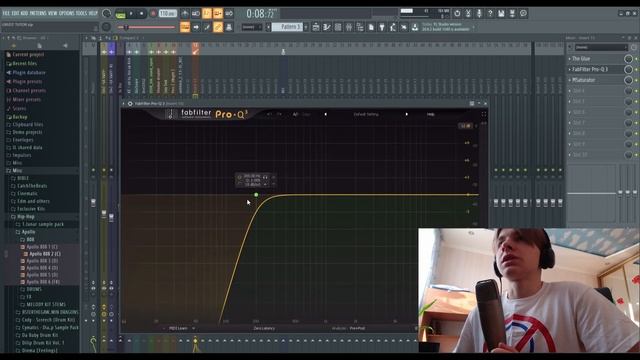Screen dimensions: 640x360
Task: Click the microphone recording icon
Action: pos(479,13)
